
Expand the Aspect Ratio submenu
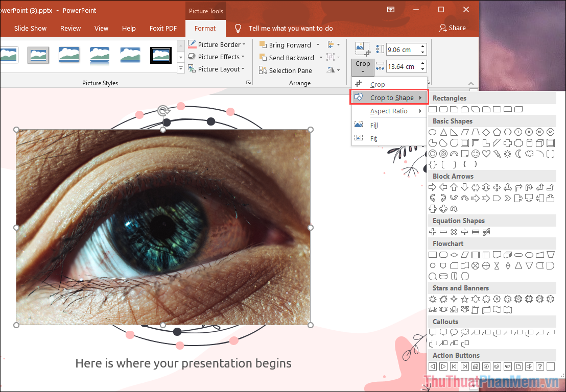(390, 111)
